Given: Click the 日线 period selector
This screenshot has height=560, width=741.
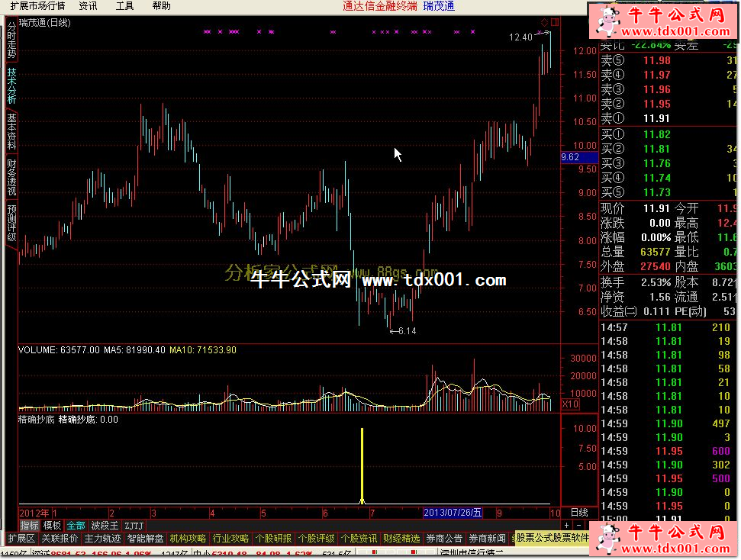Looking at the screenshot, I should [579, 513].
